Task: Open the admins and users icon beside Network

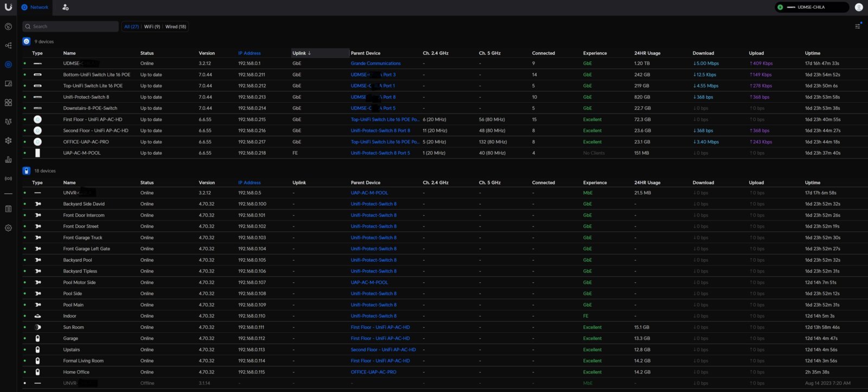Action: [x=65, y=7]
